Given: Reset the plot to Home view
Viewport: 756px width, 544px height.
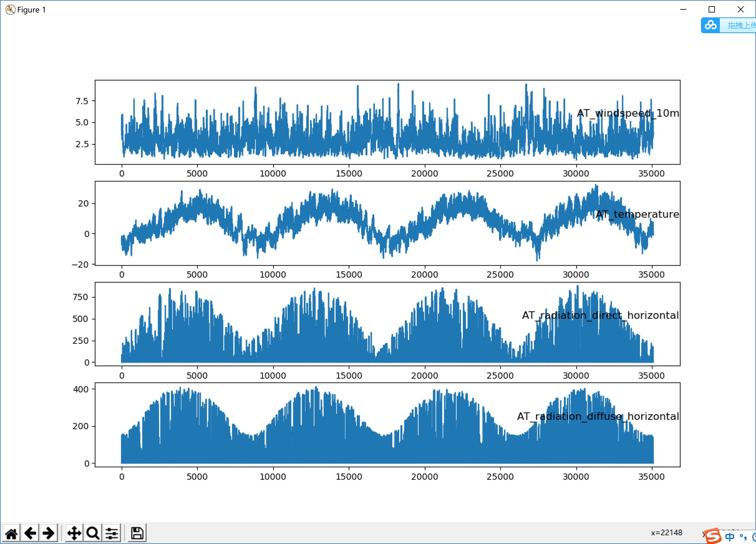Looking at the screenshot, I should [x=11, y=533].
